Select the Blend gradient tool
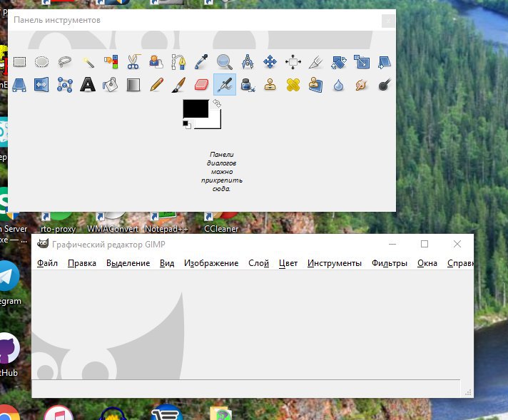Screen dimensions: 508x420 [x=133, y=85]
